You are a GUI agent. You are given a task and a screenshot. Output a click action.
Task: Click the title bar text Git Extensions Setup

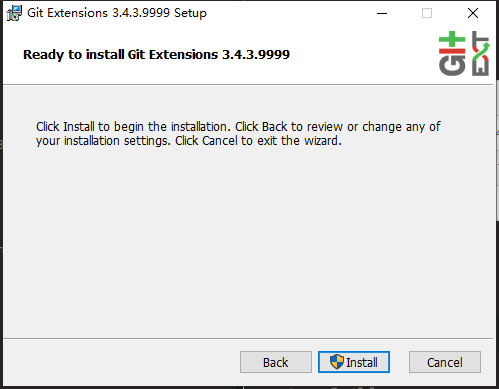click(117, 13)
